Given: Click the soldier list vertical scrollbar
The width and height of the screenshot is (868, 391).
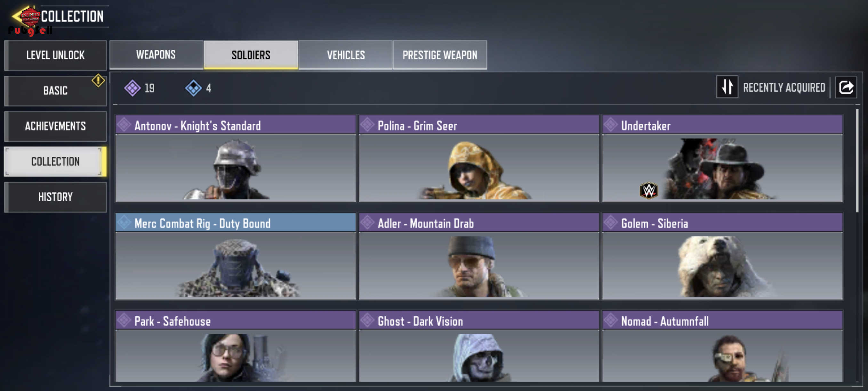Looking at the screenshot, I should pyautogui.click(x=857, y=160).
